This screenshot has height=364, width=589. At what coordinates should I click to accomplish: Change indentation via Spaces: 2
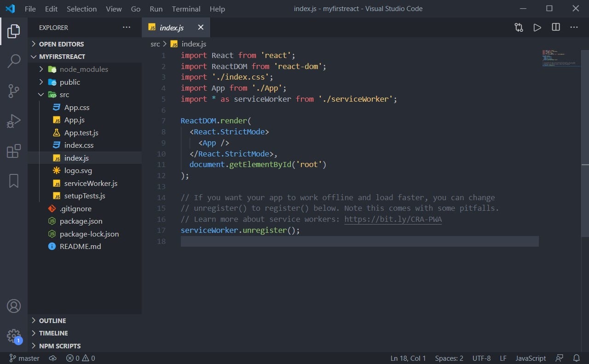pyautogui.click(x=449, y=358)
